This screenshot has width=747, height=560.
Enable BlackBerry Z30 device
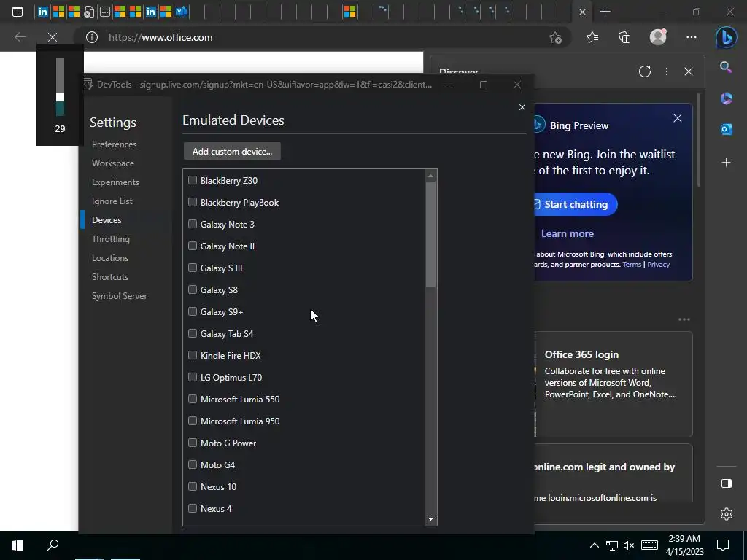pos(193,180)
